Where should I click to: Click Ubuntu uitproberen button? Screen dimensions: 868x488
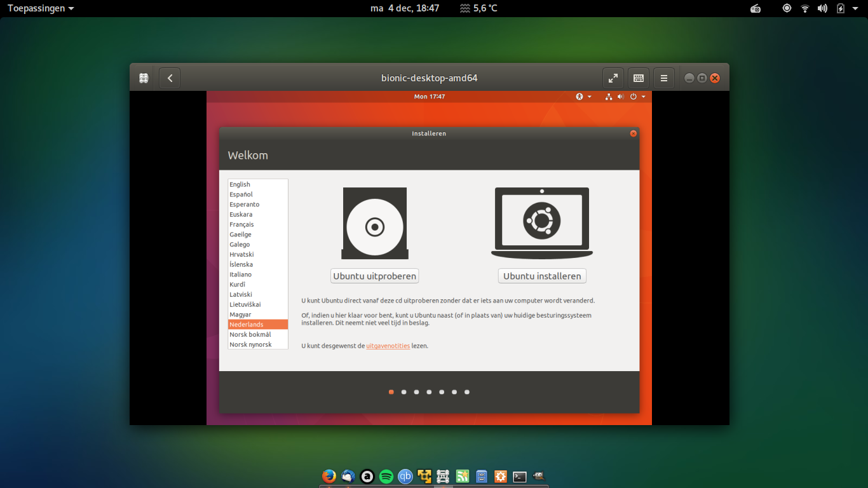coord(375,276)
